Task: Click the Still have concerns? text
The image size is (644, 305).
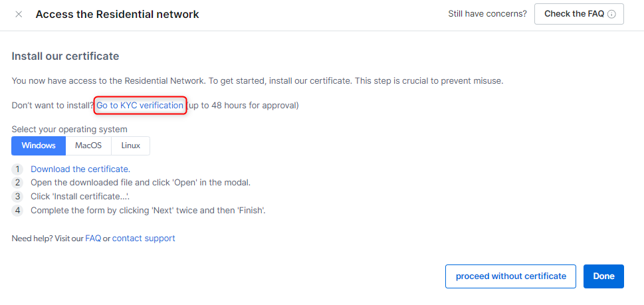Action: point(488,14)
